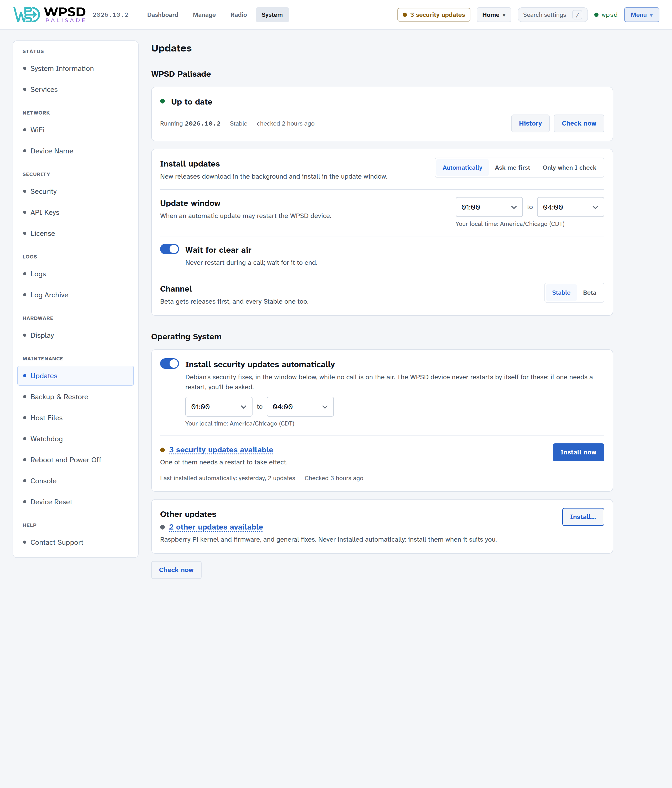Open Host Files page

pos(75,418)
